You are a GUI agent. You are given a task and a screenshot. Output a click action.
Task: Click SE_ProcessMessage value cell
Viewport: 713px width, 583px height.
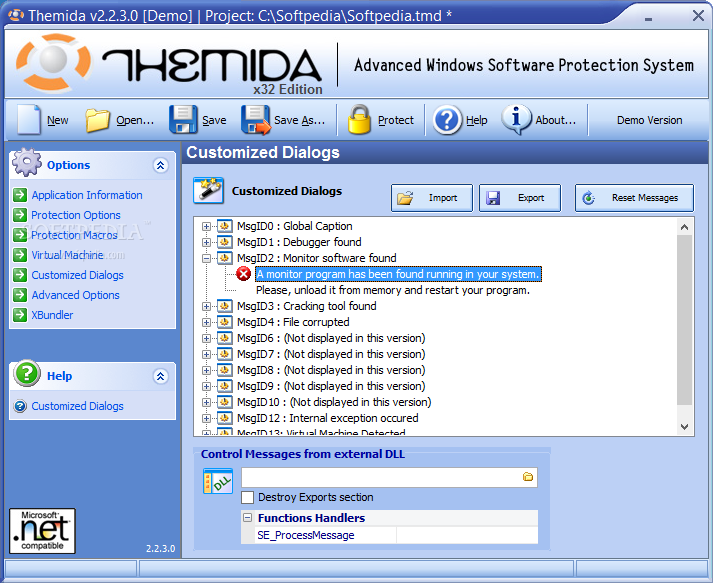point(467,535)
